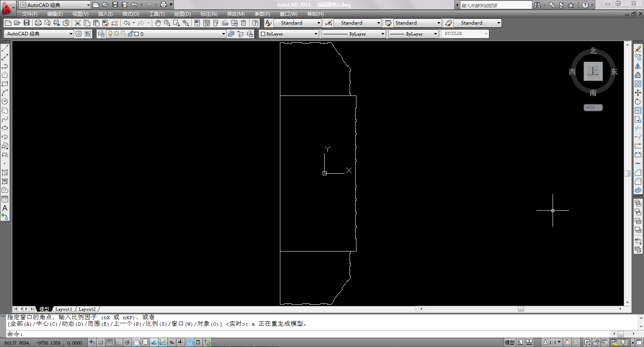Toggle Lineweight display in status bar
Viewport: 644px width, 347px height.
[180, 343]
